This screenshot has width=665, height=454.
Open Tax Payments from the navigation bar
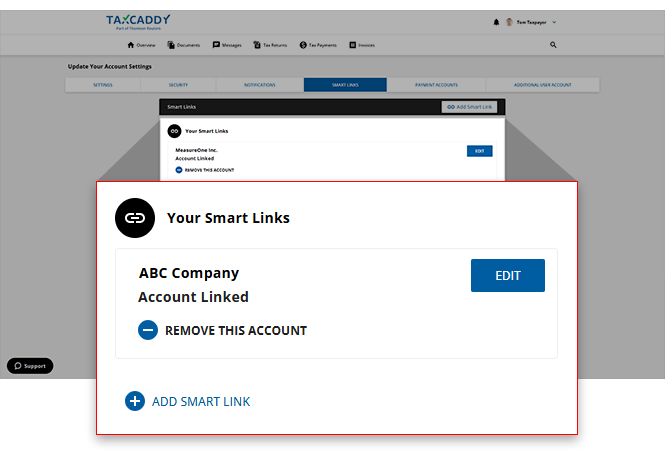tap(318, 45)
